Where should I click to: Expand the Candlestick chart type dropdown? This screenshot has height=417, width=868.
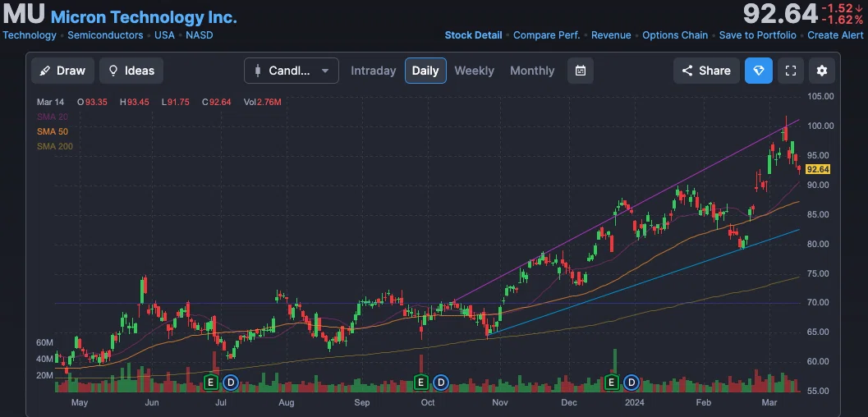[292, 71]
